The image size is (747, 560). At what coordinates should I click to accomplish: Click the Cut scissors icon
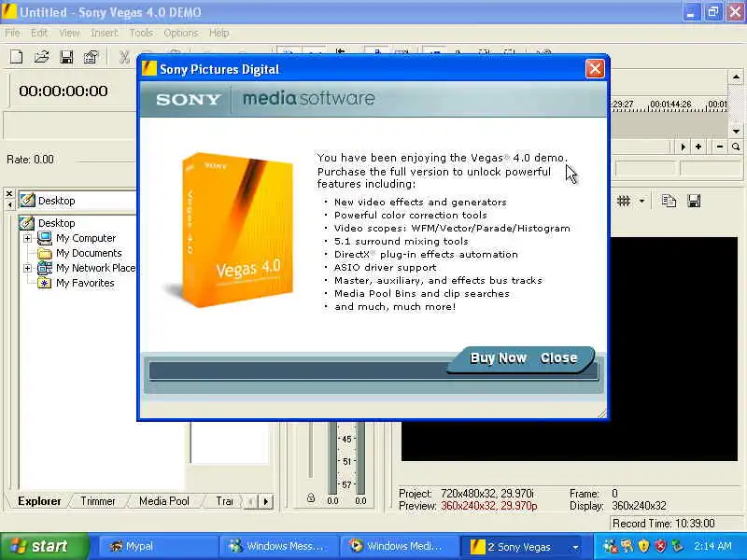tap(124, 57)
